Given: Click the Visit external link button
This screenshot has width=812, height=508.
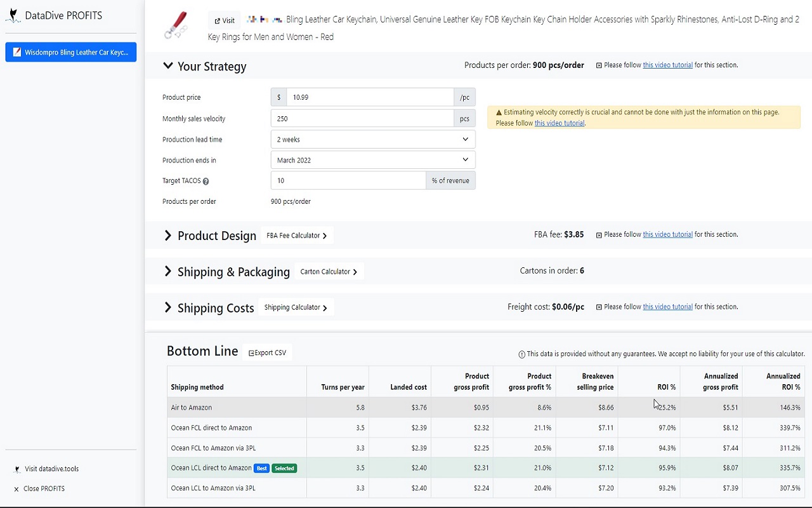Looking at the screenshot, I should [225, 20].
